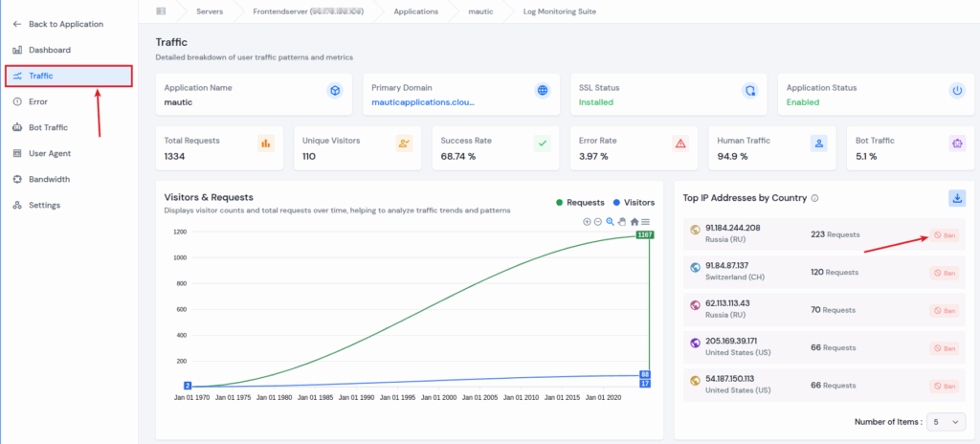Open the mauticapplications.clou... primary domain link

click(x=422, y=102)
